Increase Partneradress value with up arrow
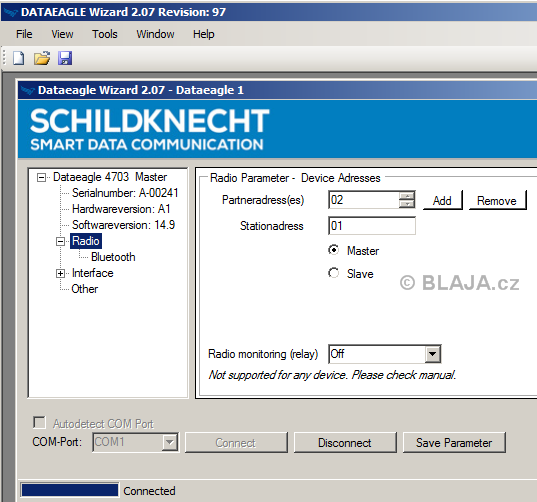537x502 pixels. pyautogui.click(x=407, y=196)
